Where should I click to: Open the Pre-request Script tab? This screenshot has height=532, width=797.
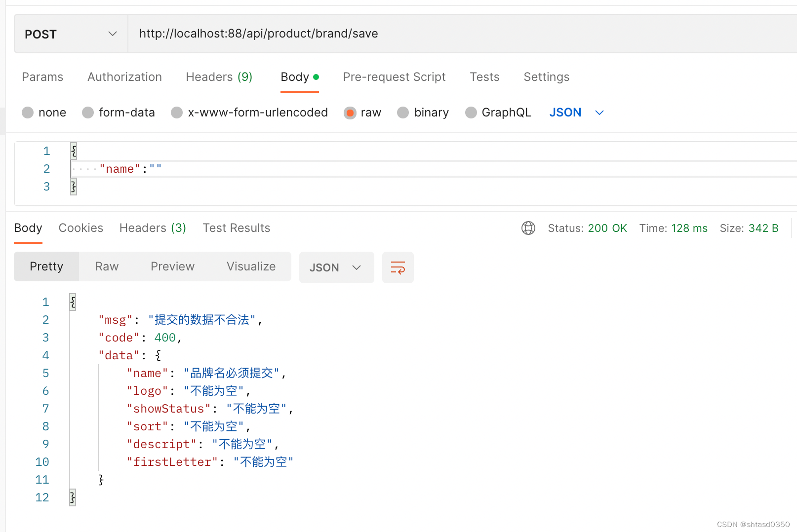tap(394, 77)
